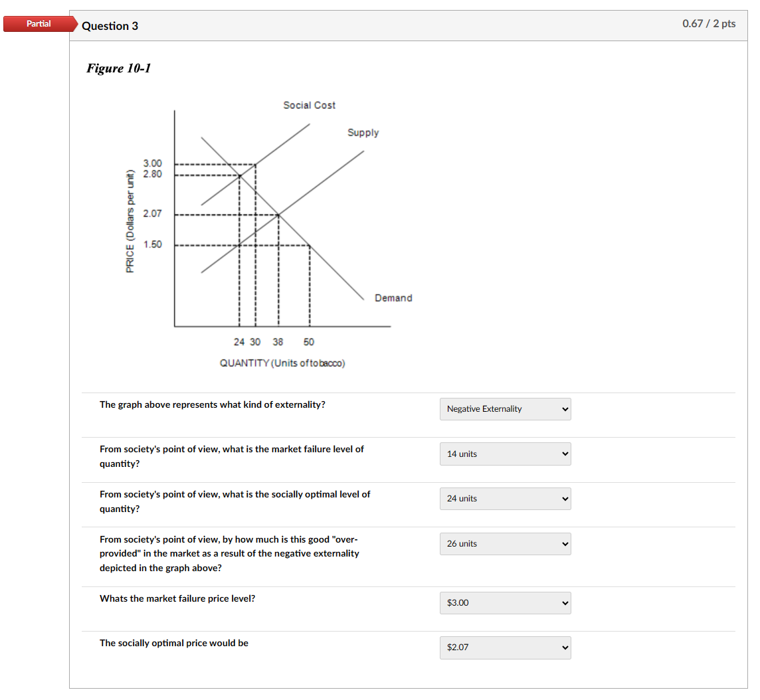Expand the "$2.07" socially optimal price dropdown

(x=505, y=648)
